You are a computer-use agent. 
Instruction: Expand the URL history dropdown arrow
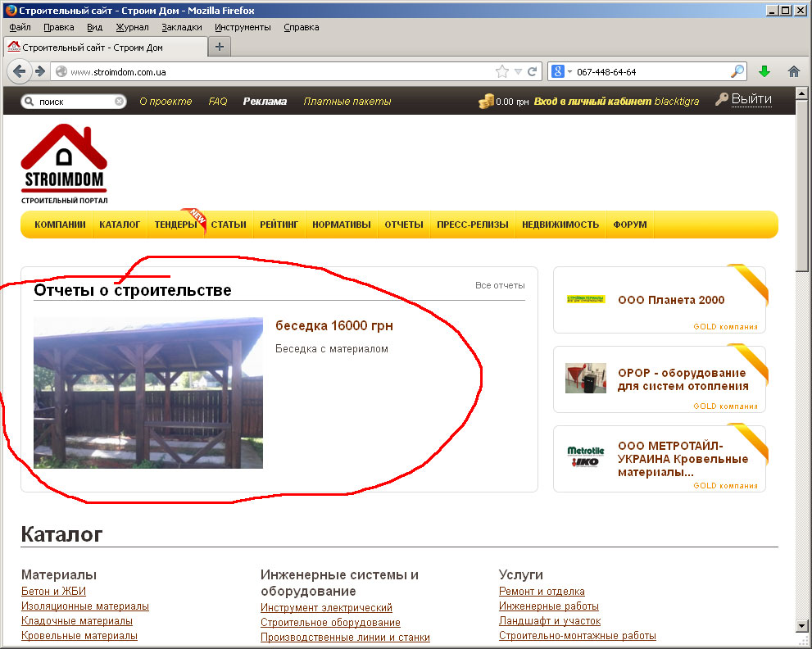[x=519, y=72]
